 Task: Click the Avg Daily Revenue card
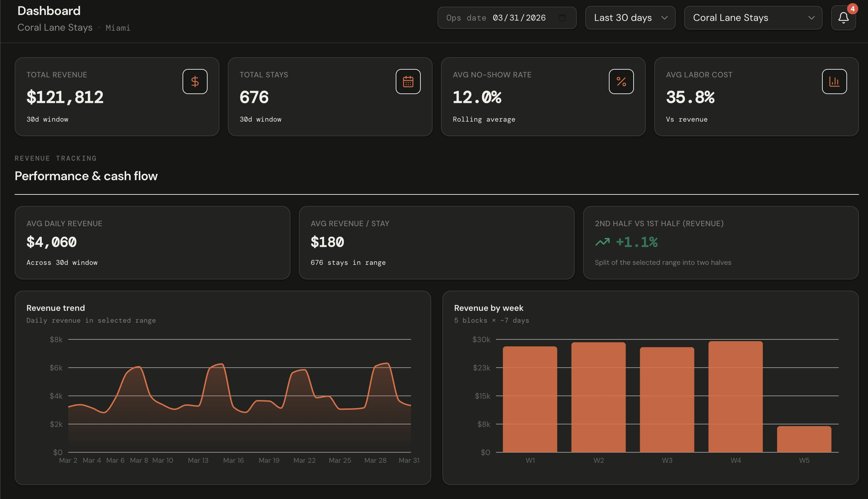pyautogui.click(x=152, y=243)
